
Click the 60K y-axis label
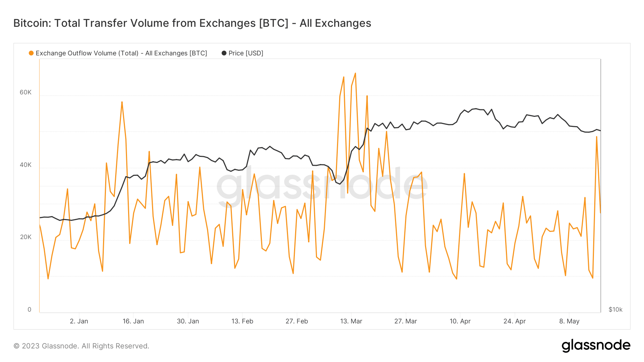tap(25, 92)
